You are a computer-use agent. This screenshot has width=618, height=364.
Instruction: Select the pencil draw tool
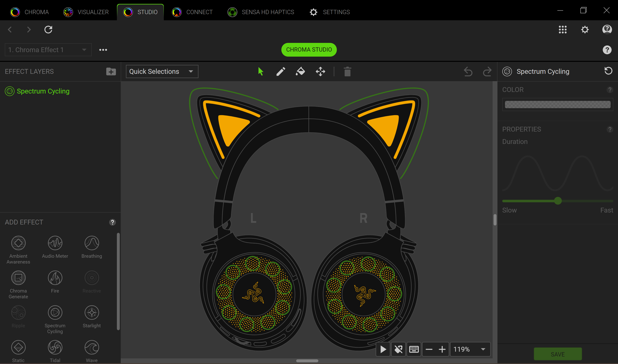(281, 72)
